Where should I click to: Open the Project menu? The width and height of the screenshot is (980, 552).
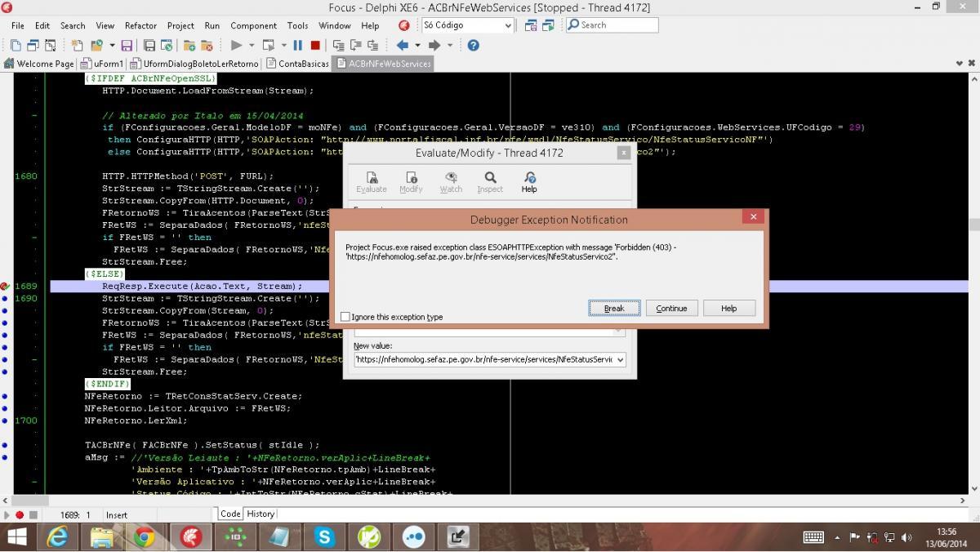click(x=180, y=25)
